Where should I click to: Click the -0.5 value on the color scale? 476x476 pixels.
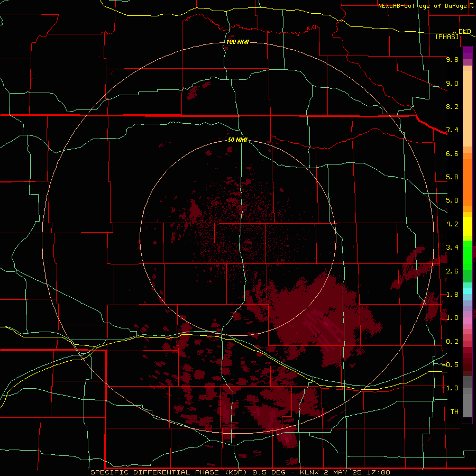coord(450,365)
